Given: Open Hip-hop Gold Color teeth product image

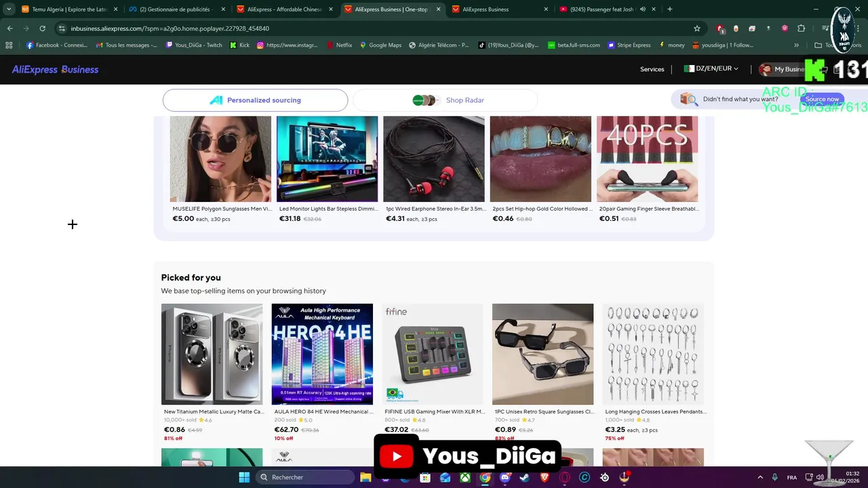Looking at the screenshot, I should click(x=540, y=159).
